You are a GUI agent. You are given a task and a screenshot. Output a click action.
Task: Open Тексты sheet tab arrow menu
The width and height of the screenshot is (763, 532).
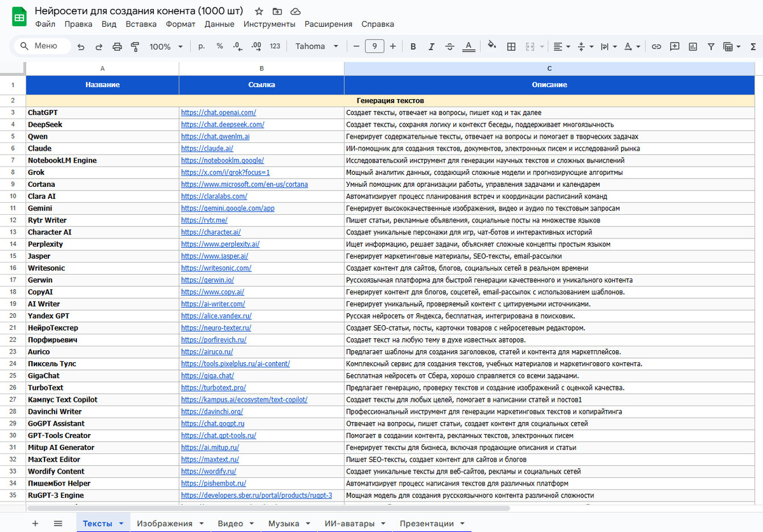click(x=121, y=524)
